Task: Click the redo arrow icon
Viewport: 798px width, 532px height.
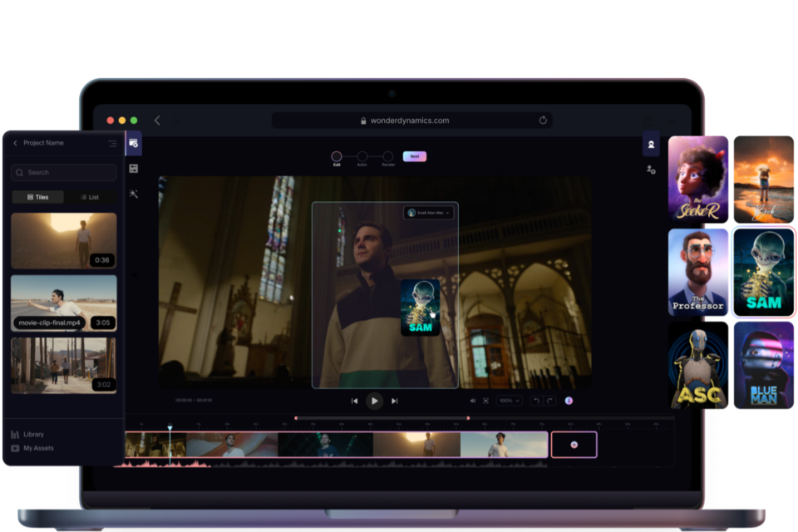Action: (x=549, y=401)
